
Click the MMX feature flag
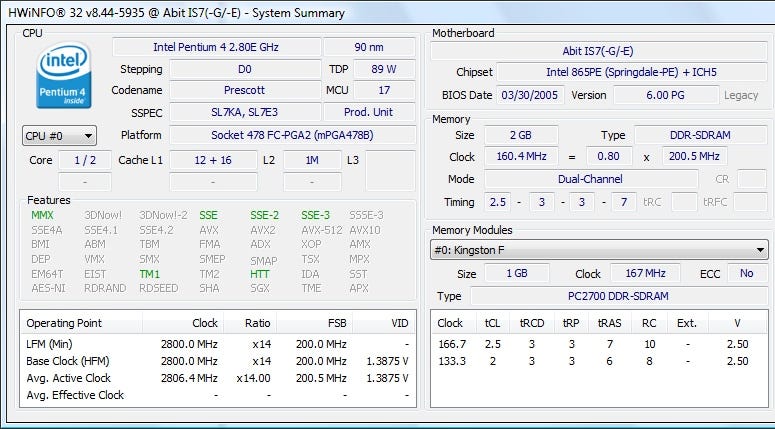click(42, 215)
